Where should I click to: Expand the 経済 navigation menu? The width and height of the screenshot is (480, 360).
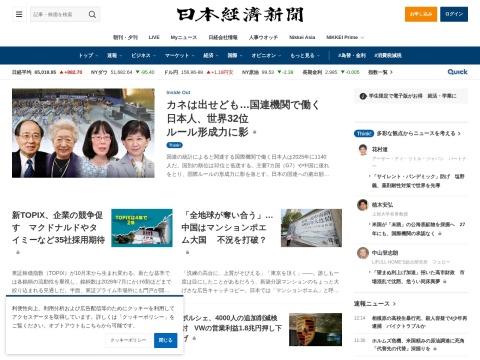pos(211,55)
